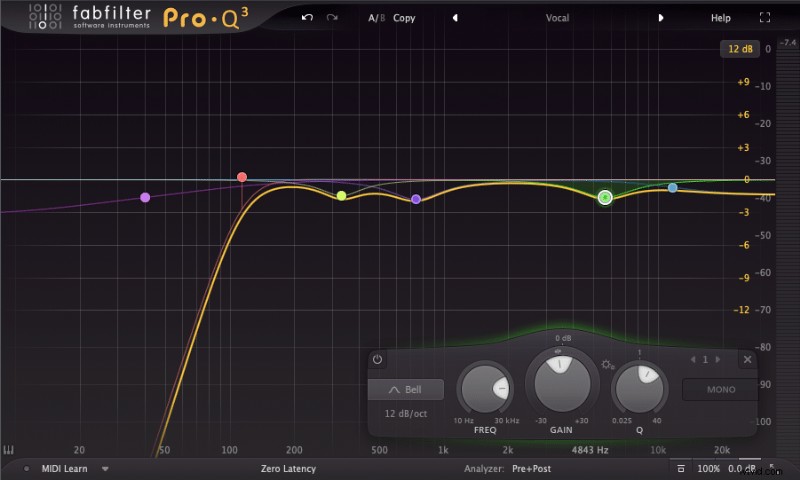Toggle the MIDI Learn indicator dot

27,468
